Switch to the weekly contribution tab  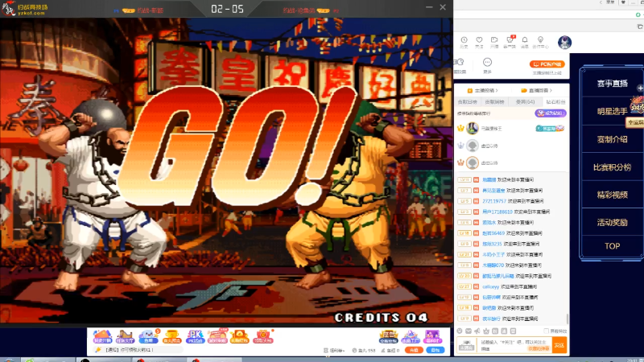coord(494,102)
